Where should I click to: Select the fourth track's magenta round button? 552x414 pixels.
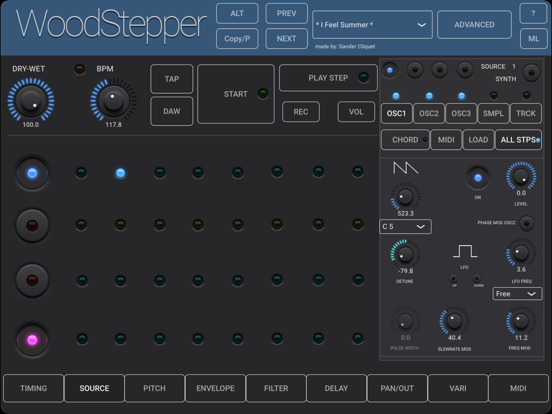(x=32, y=340)
